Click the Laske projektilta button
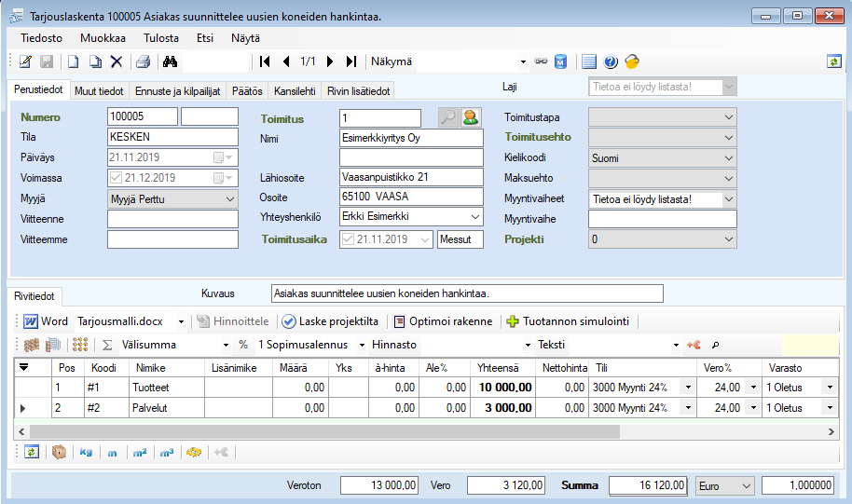This screenshot has width=852, height=504. [330, 321]
